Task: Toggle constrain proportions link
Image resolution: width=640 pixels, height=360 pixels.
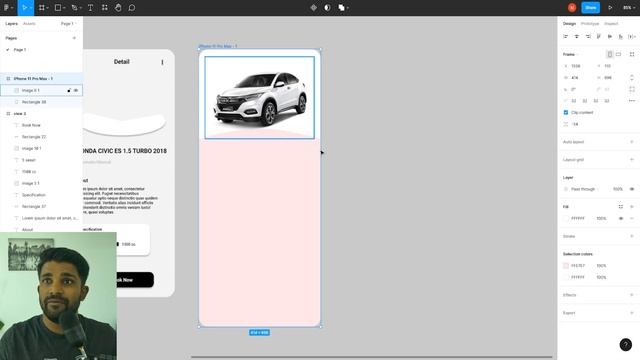Action: coord(632,78)
